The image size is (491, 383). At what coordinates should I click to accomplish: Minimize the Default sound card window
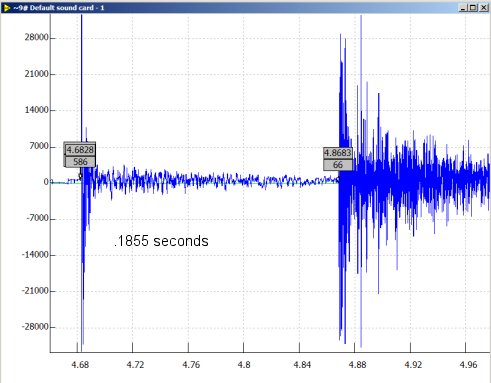coord(463,8)
